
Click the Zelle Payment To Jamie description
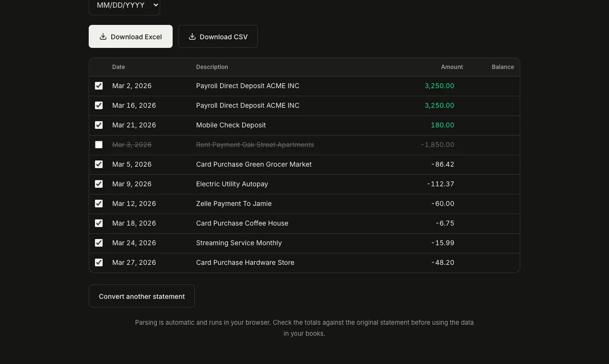pyautogui.click(x=234, y=204)
